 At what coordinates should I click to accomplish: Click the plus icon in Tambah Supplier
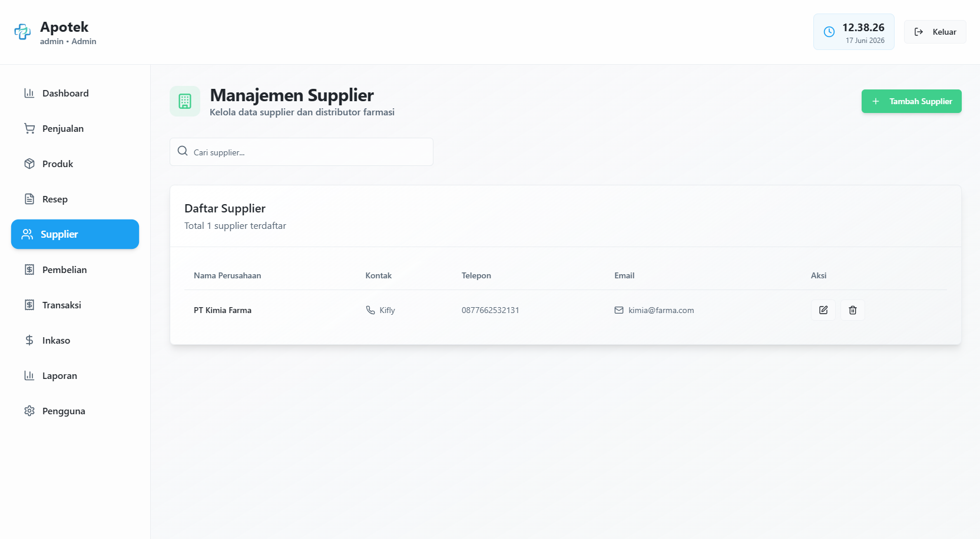click(x=876, y=101)
